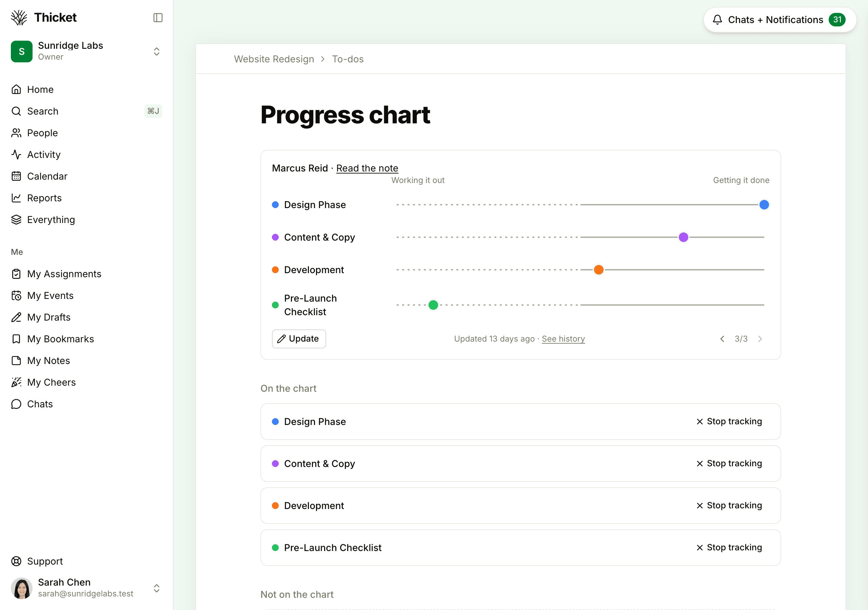868x610 pixels.
Task: Click My Drafts pencil icon
Action: [16, 317]
